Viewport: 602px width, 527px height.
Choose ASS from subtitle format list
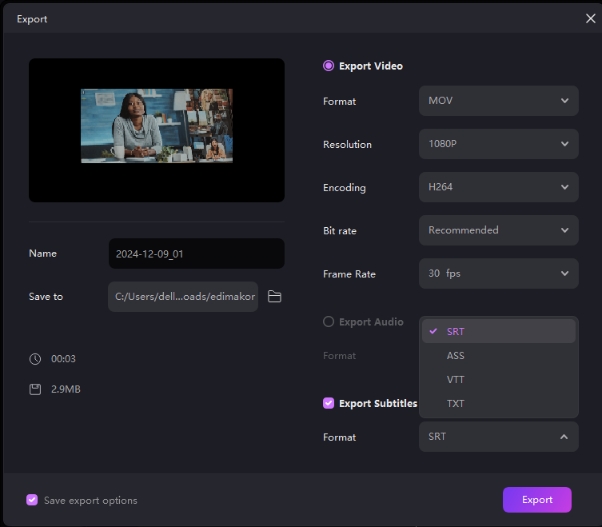point(456,356)
